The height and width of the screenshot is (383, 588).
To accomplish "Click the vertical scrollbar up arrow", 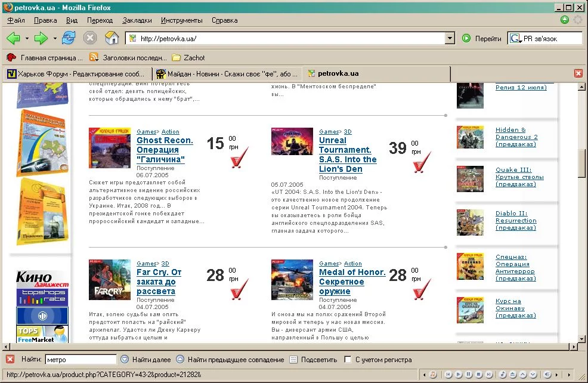I will pos(581,87).
